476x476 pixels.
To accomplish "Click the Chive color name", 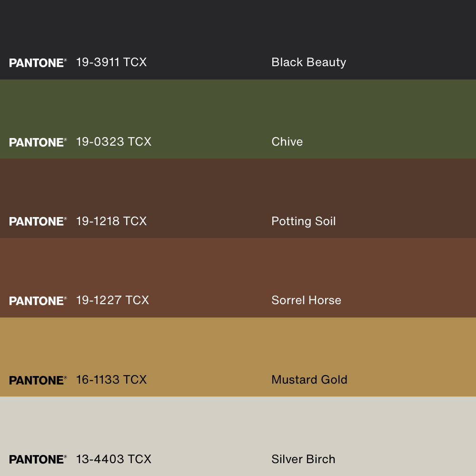I will (x=287, y=142).
